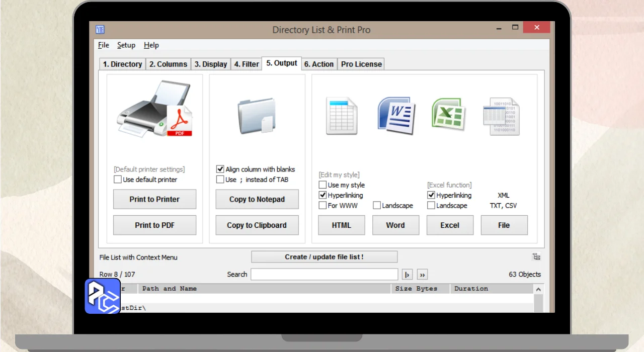This screenshot has height=352, width=644.
Task: Click Copy to Clipboard button
Action: click(257, 225)
